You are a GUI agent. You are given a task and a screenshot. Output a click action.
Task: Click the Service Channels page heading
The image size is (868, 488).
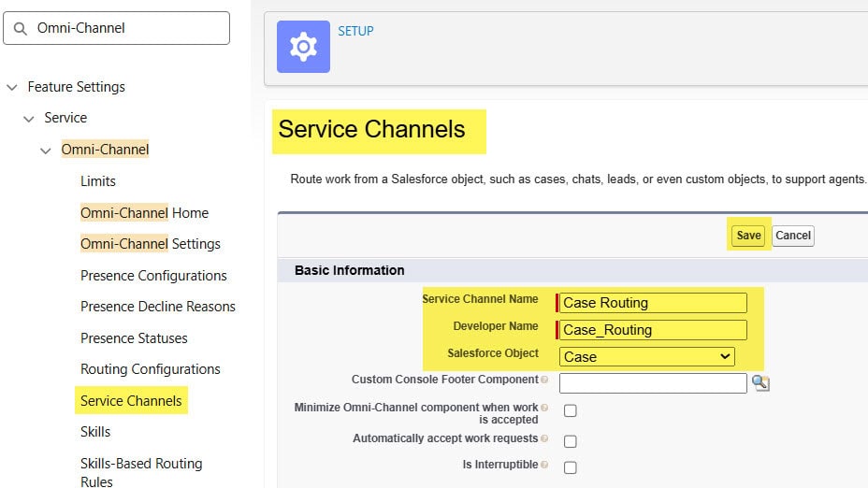pos(372,129)
